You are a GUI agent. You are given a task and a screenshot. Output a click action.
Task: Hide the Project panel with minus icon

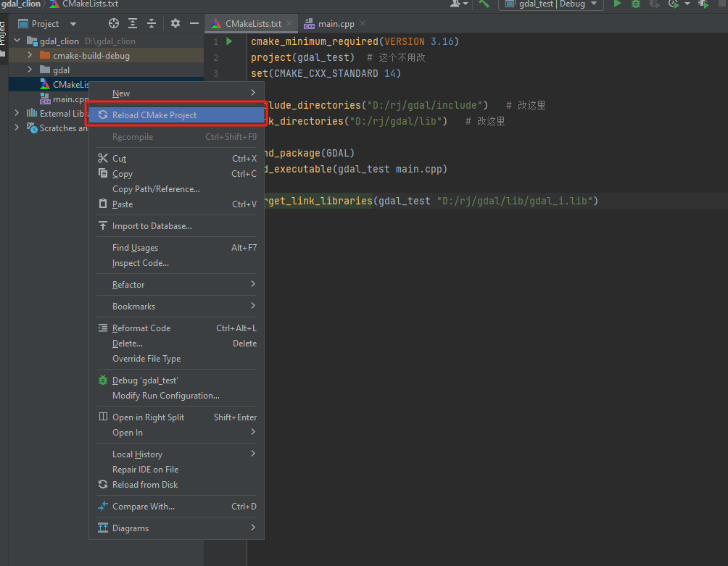pos(194,24)
